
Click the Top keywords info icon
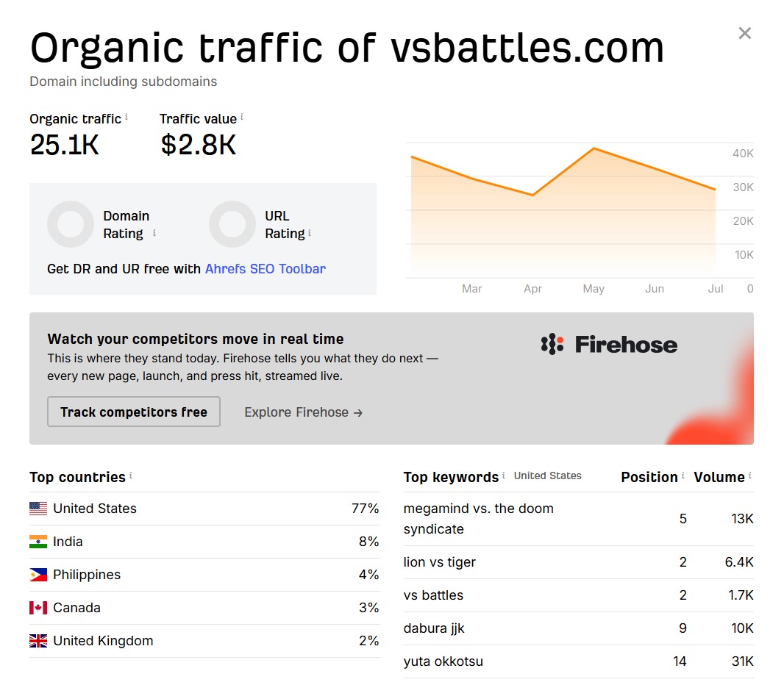[x=504, y=476]
